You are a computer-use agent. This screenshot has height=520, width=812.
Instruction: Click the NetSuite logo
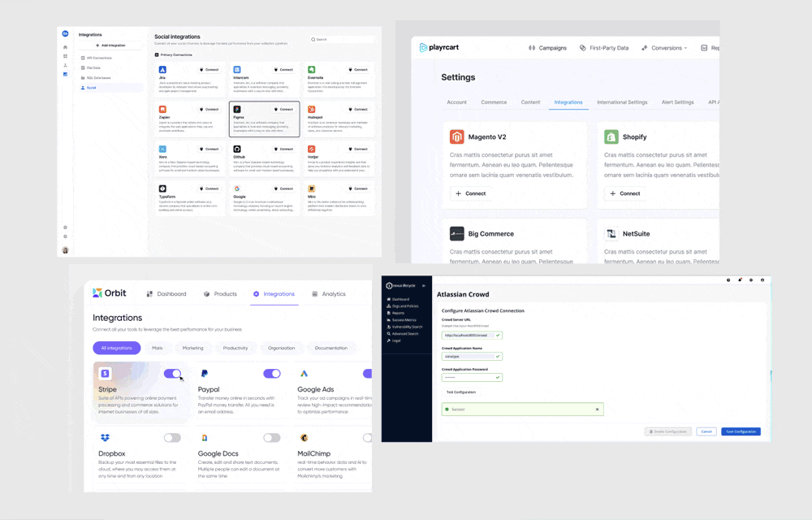[611, 233]
